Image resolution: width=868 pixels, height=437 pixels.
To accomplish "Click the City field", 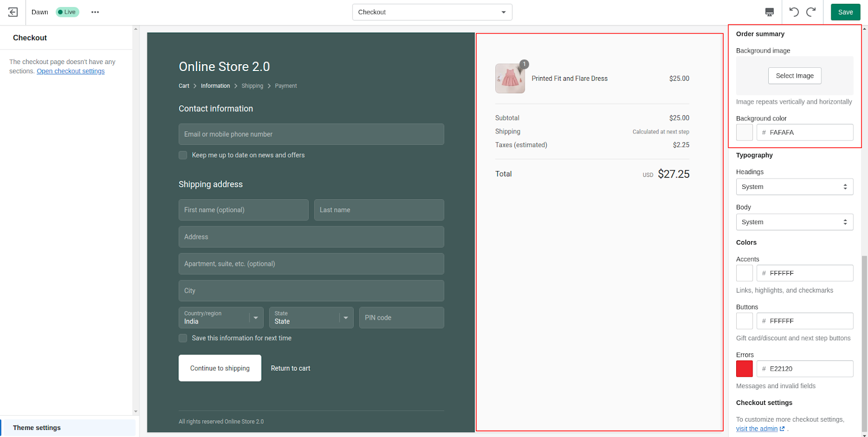I will (311, 291).
